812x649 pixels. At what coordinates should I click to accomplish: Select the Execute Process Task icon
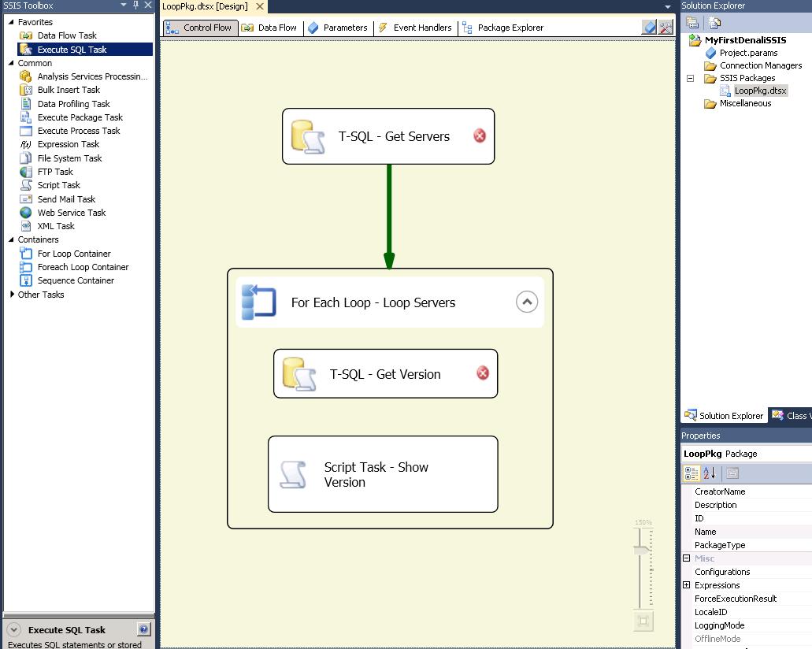pyautogui.click(x=26, y=131)
